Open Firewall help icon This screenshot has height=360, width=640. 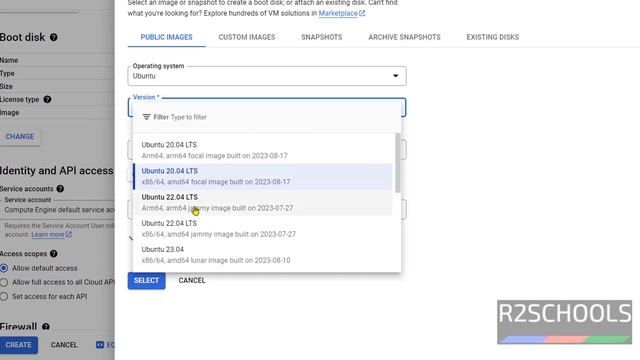pyautogui.click(x=46, y=327)
